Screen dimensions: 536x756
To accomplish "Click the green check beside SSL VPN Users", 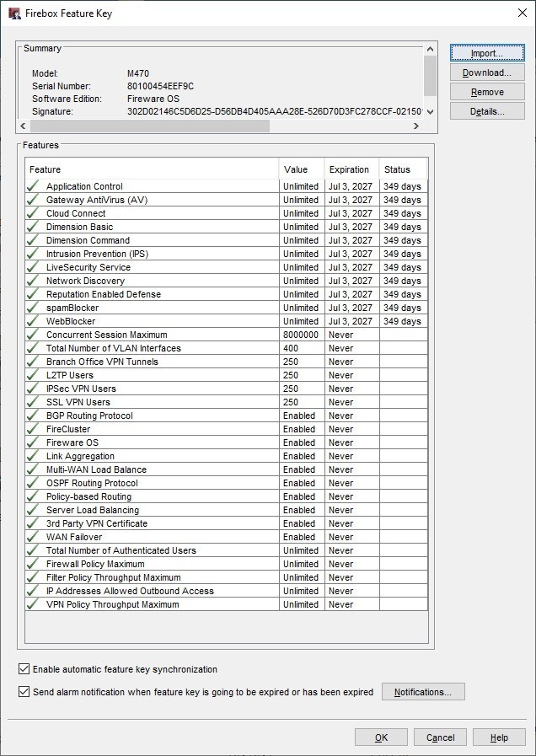I will (33, 402).
